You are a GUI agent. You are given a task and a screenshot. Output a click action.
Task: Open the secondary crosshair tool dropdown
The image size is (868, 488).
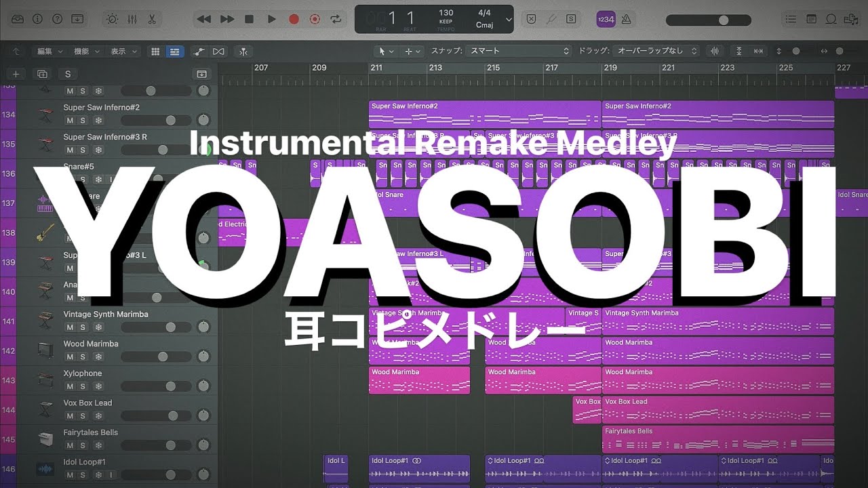pos(412,52)
